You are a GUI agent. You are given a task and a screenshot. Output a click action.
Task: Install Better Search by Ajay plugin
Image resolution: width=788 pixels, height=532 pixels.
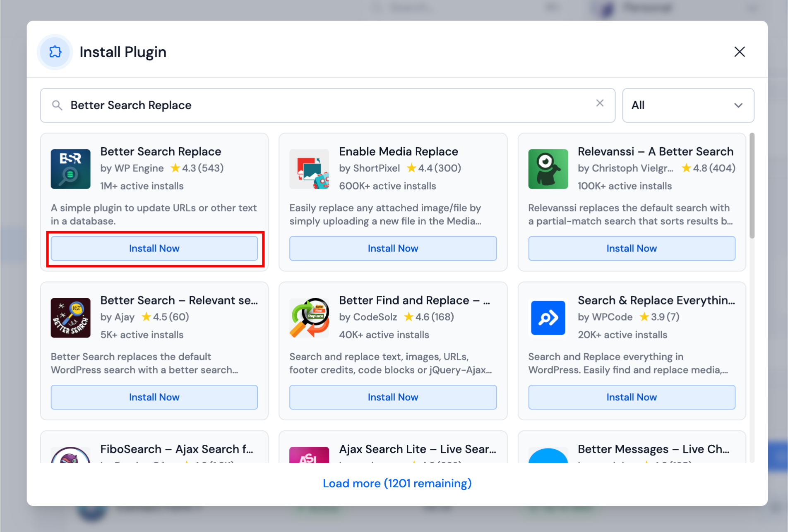click(154, 397)
